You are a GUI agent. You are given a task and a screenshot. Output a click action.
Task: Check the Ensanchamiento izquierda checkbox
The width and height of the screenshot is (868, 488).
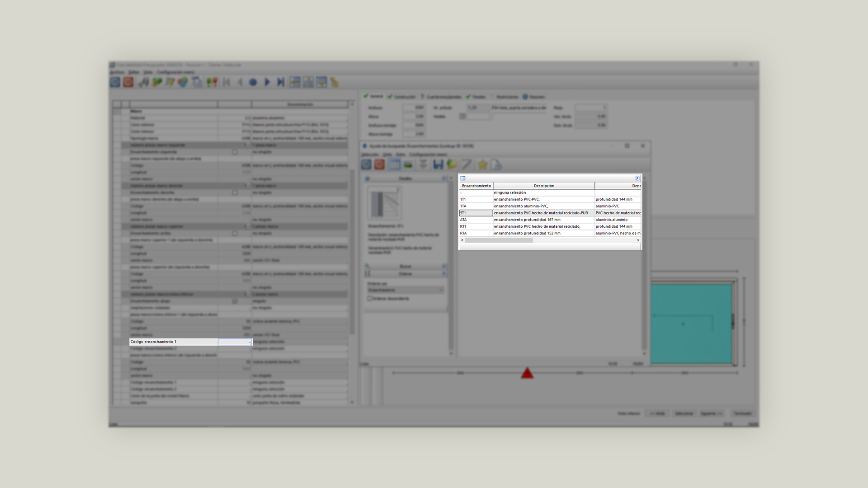pos(235,152)
